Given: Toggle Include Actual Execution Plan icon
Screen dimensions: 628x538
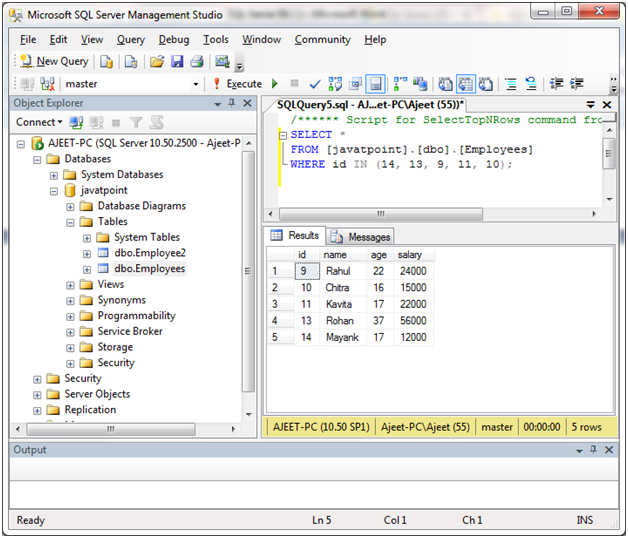Looking at the screenshot, I should (400, 84).
